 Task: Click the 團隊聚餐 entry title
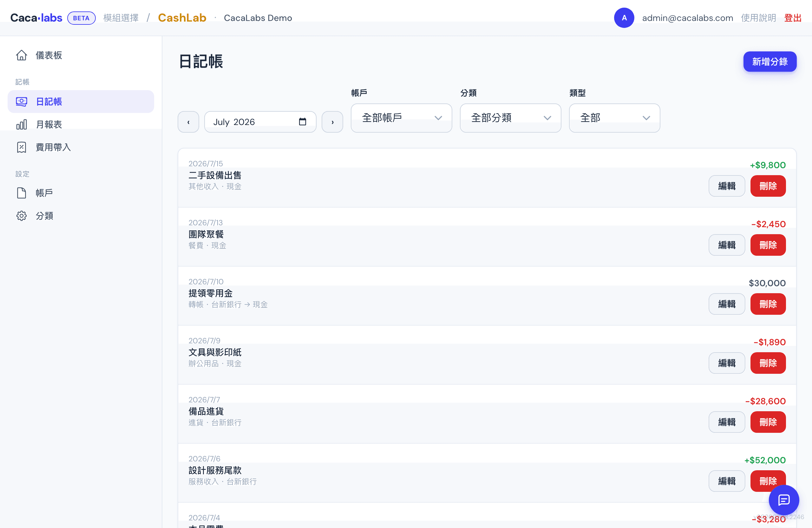click(206, 234)
